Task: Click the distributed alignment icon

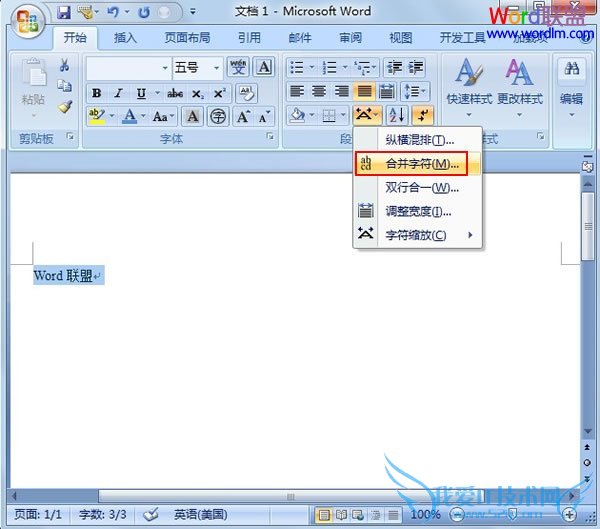Action: pos(386,91)
